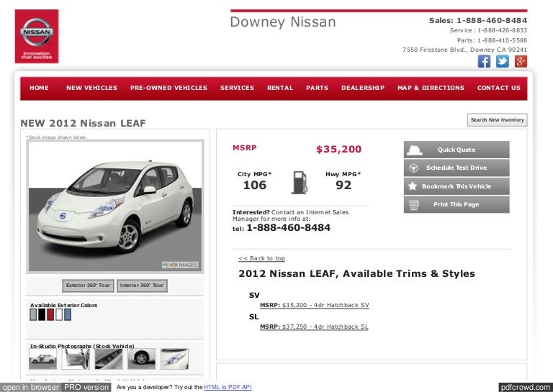The height and width of the screenshot is (392, 553).
Task: Open MAP & DIRECTIONS page
Action: point(431,88)
